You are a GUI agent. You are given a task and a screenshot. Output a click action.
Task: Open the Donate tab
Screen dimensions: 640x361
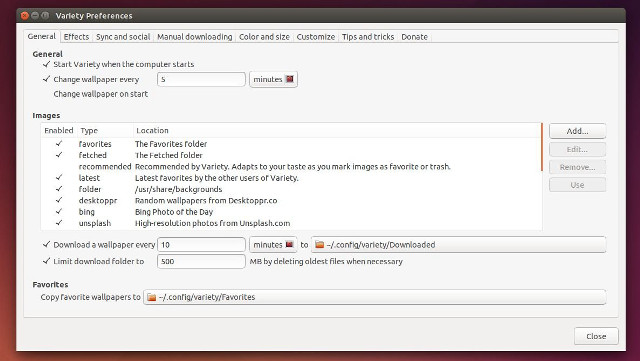414,37
